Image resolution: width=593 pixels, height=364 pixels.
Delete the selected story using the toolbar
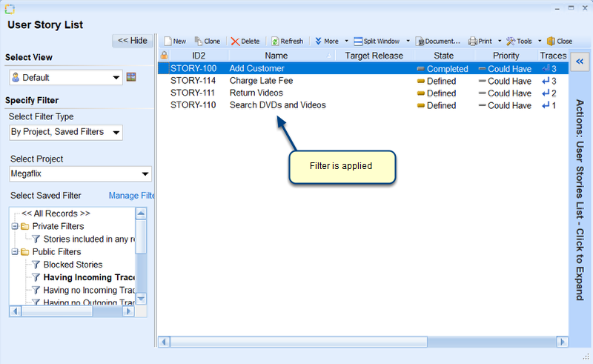click(x=245, y=42)
